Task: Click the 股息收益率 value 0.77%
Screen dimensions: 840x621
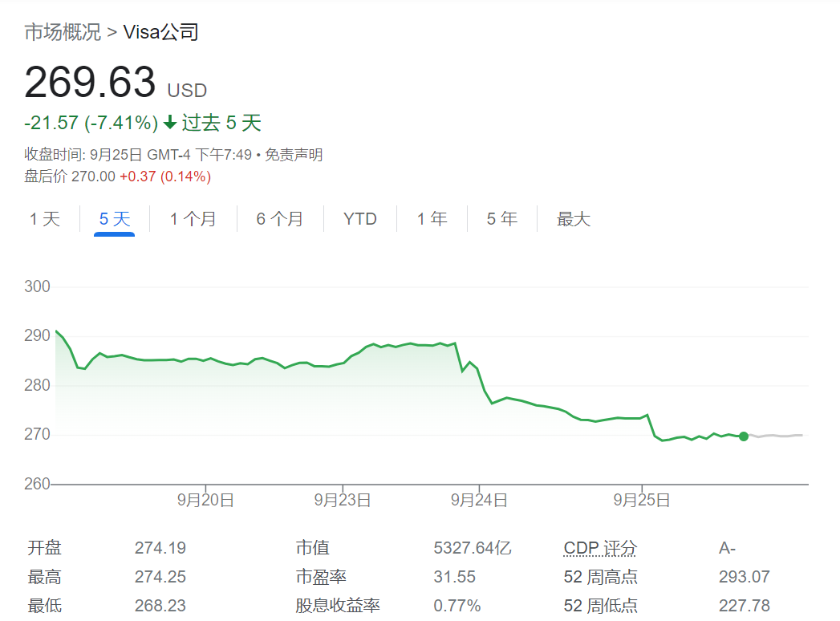Action: pos(457,606)
